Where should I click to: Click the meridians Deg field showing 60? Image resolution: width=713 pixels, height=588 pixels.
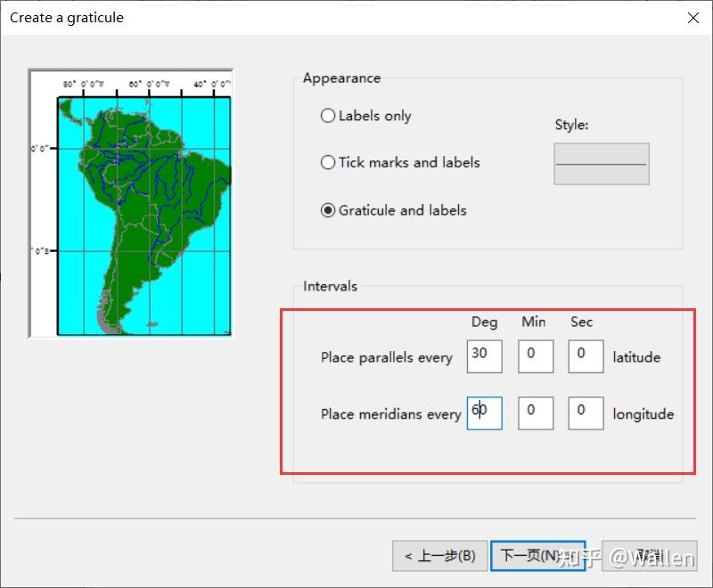tap(484, 412)
